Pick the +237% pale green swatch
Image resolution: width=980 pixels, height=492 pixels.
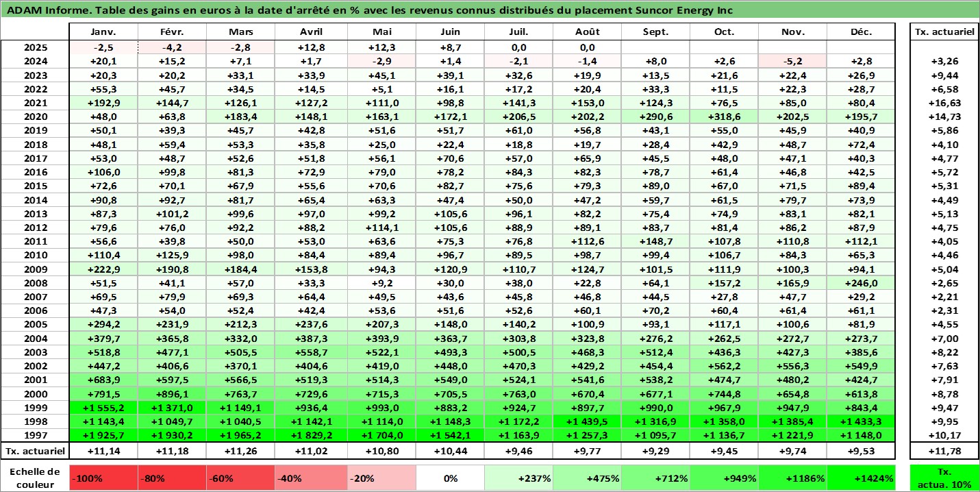pos(519,478)
